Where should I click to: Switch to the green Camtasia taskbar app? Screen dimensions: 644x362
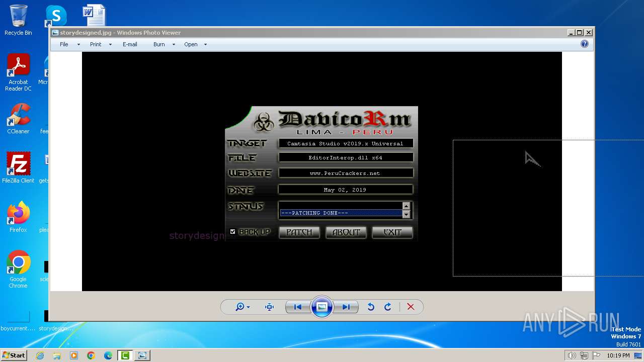coord(125,355)
